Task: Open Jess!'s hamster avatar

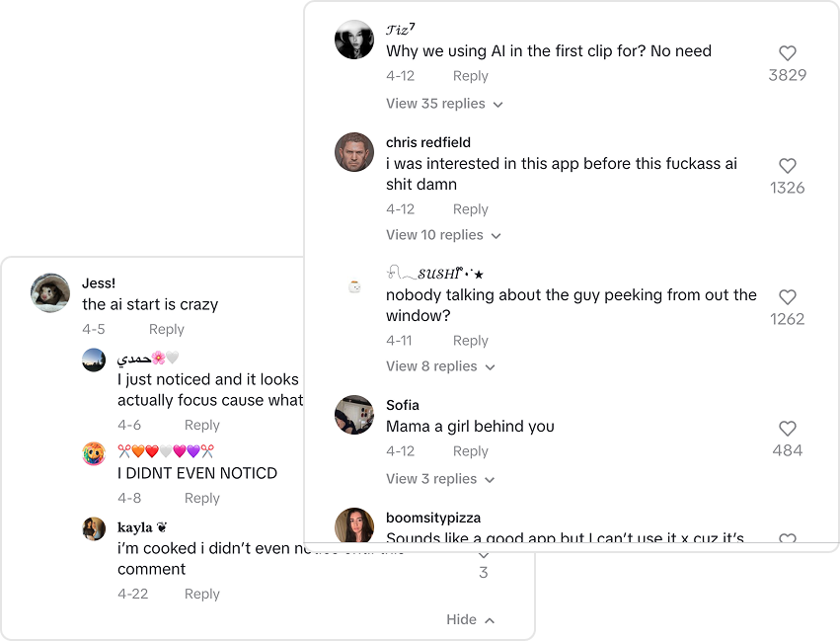Action: tap(50, 292)
